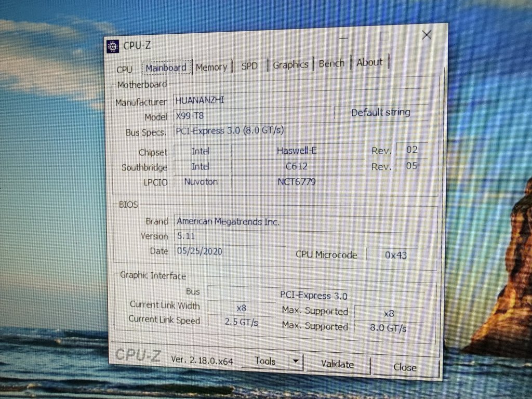Select the HUANANZHI manufacturer field
Image resolution: width=532 pixels, height=399 pixels.
300,98
